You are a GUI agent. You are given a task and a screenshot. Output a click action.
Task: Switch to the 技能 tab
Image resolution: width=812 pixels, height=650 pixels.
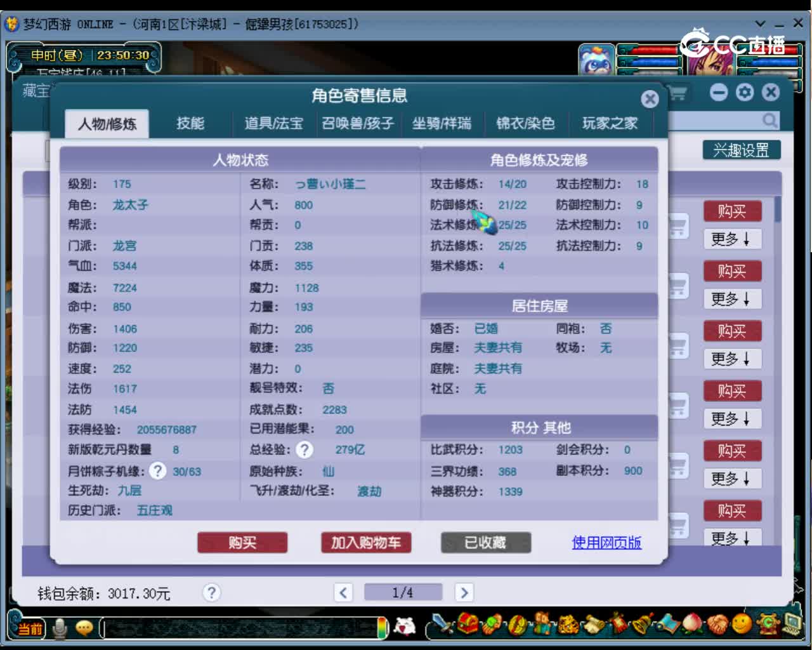coord(190,123)
